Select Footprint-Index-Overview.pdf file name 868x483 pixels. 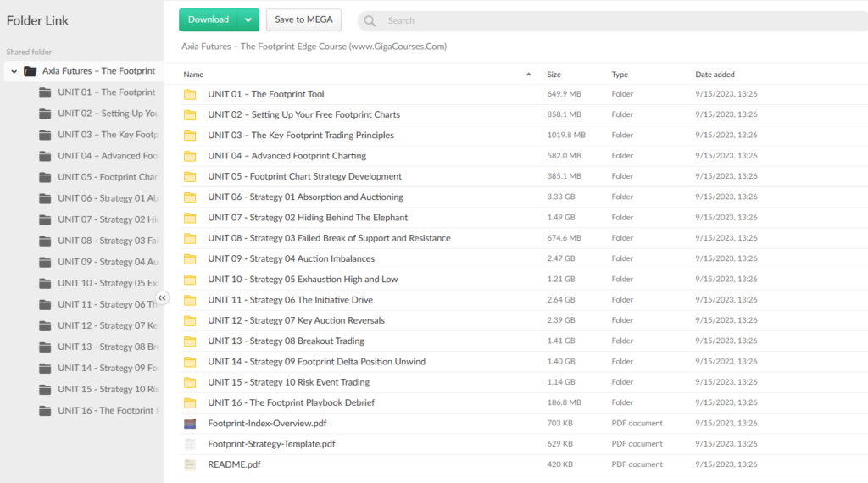pos(267,423)
